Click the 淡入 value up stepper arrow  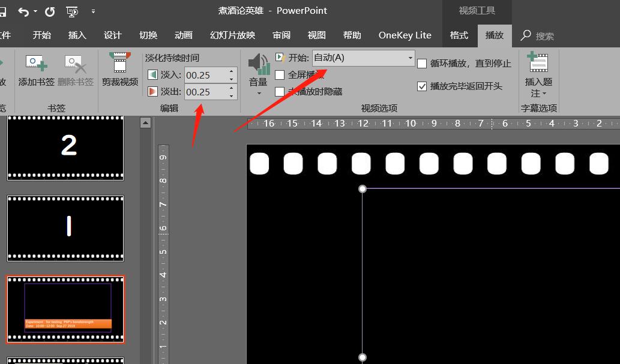tap(230, 71)
